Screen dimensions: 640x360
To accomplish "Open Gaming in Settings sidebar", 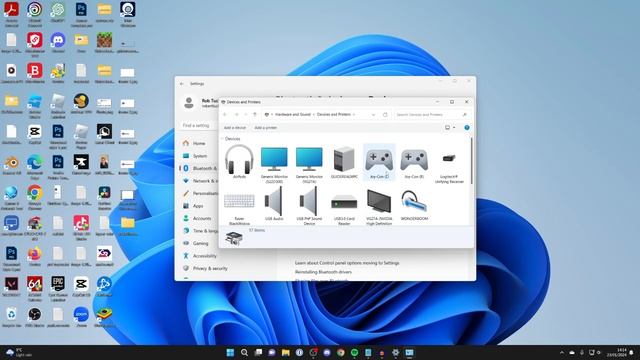I will point(200,243).
